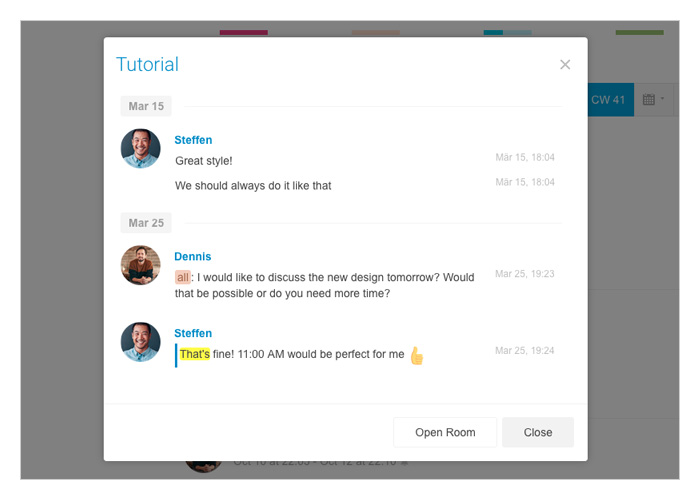Image resolution: width=700 pixels, height=500 pixels.
Task: Click the green color bar at top right
Action: point(639,33)
